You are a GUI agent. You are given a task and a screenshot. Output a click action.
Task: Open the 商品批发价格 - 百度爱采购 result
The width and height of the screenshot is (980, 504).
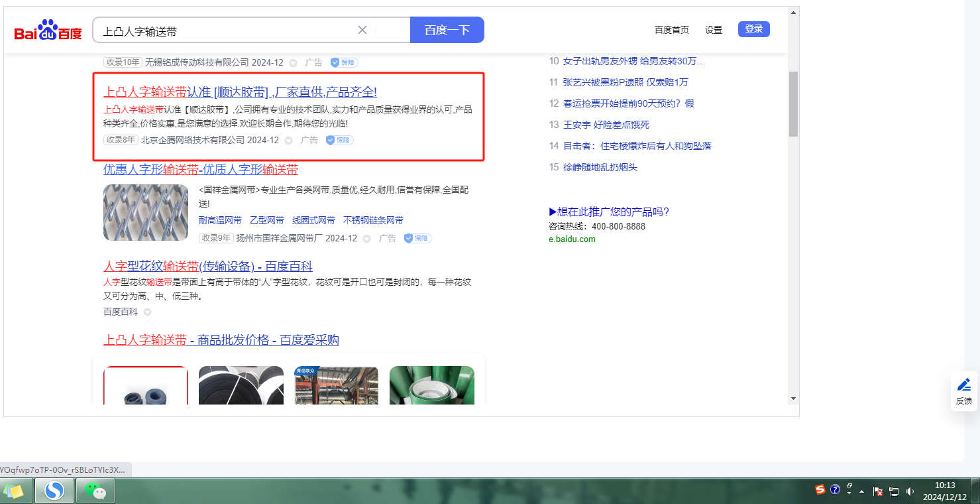[x=221, y=340]
